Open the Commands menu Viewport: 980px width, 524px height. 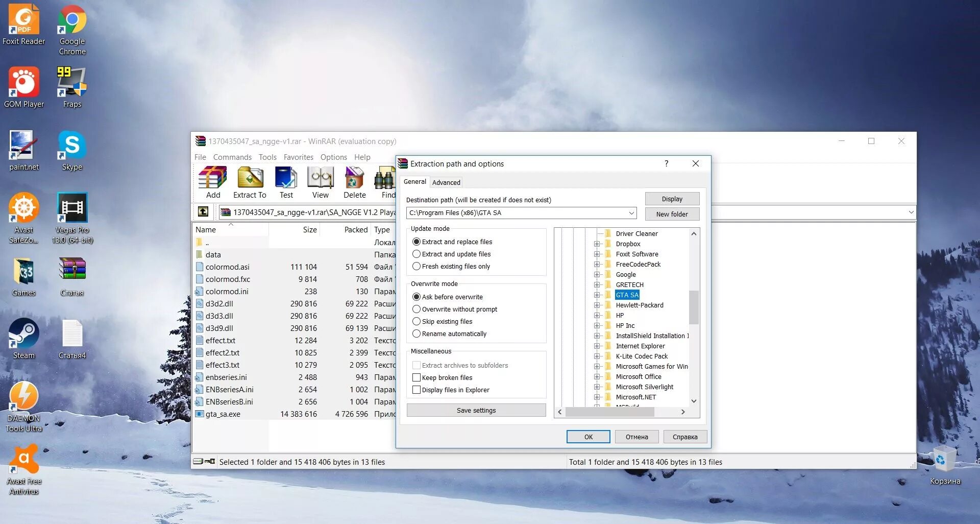(x=232, y=157)
